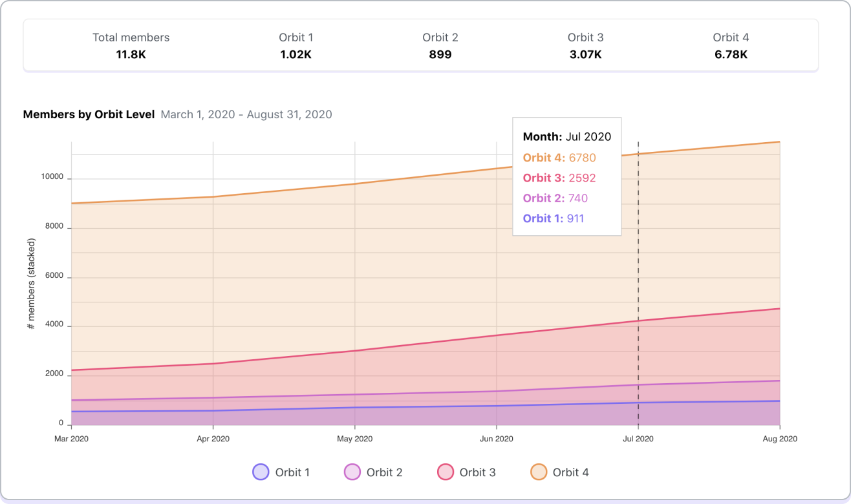Click the Members by Orbit Level title

click(89, 114)
